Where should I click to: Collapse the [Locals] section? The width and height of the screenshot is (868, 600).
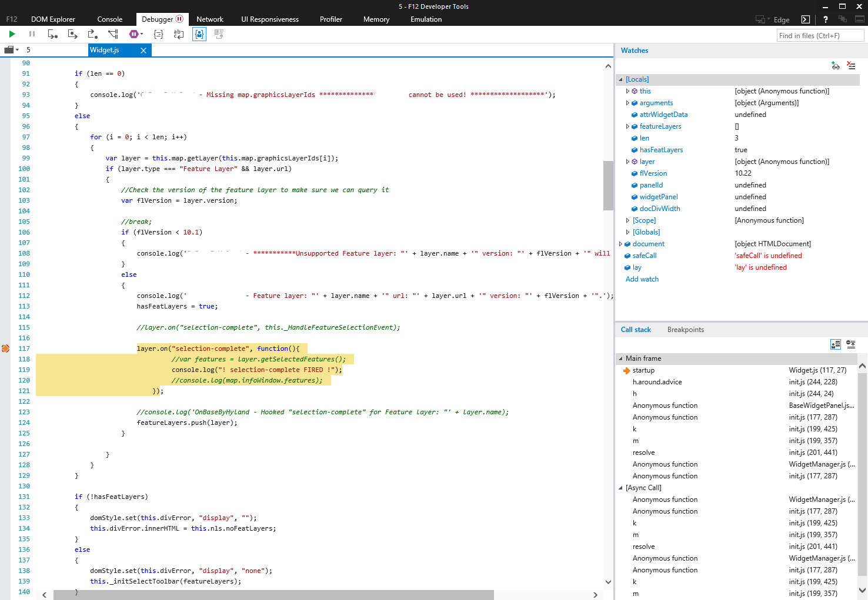620,79
